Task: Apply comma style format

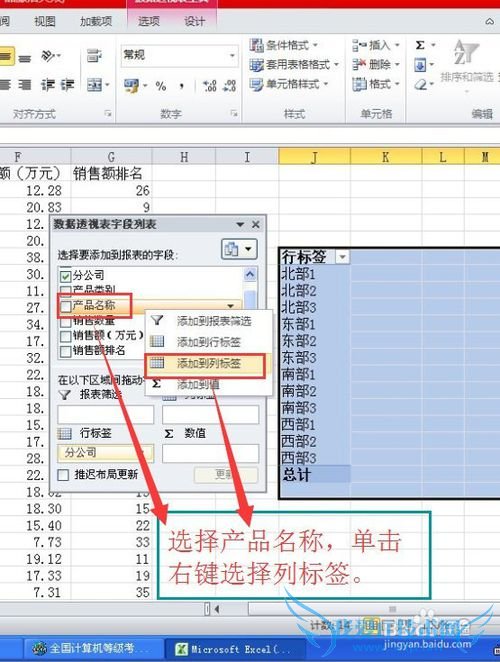Action: click(x=182, y=86)
